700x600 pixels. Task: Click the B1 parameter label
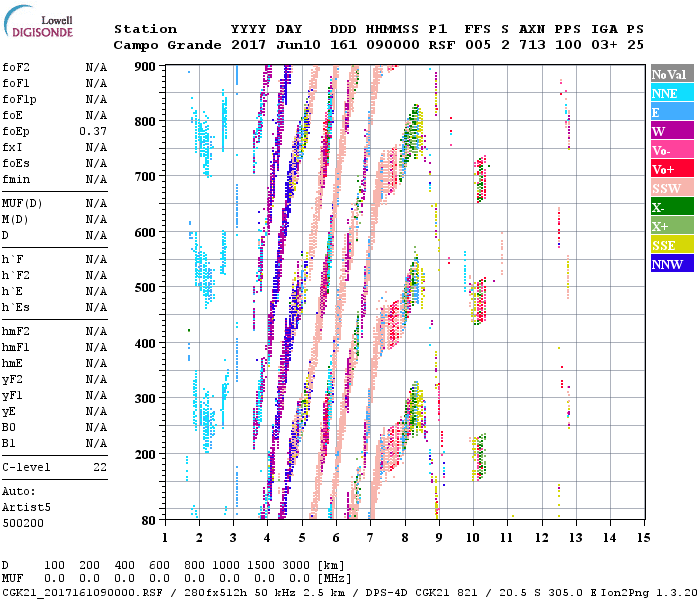[x=8, y=443]
